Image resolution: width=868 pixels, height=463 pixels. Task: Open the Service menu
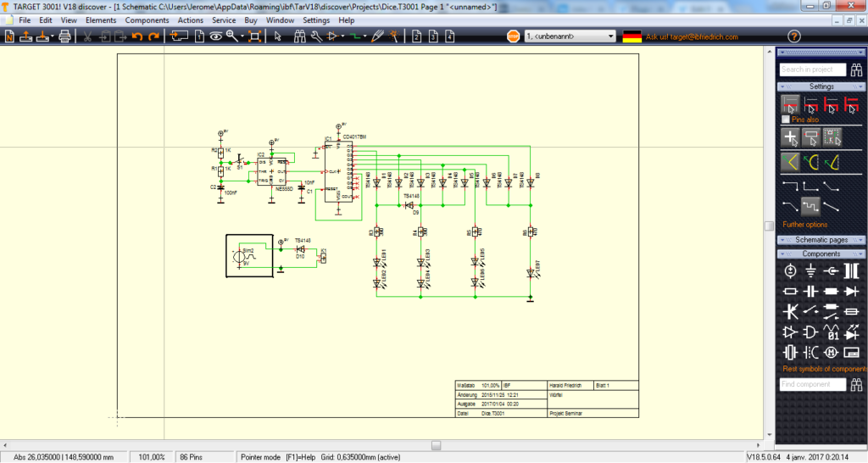point(224,20)
